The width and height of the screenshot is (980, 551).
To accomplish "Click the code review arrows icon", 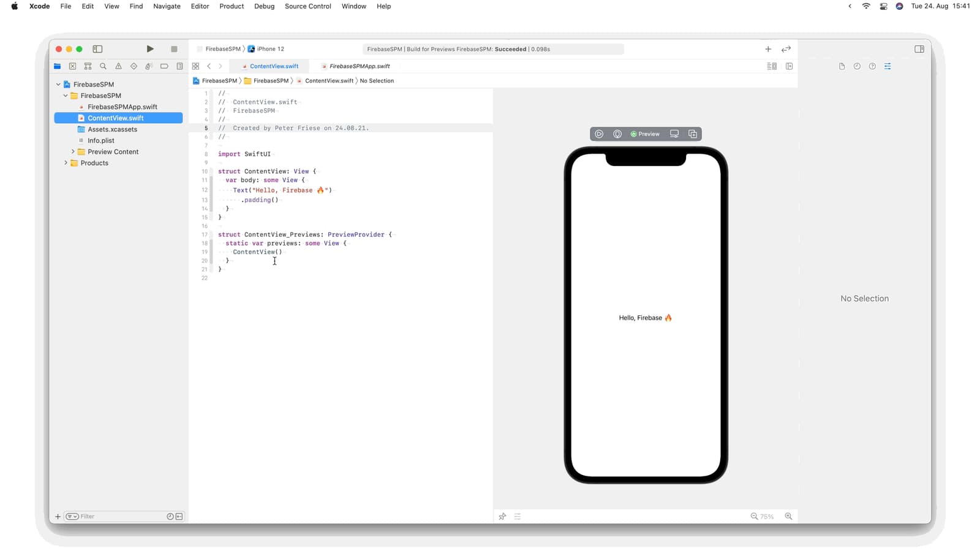I will point(786,49).
